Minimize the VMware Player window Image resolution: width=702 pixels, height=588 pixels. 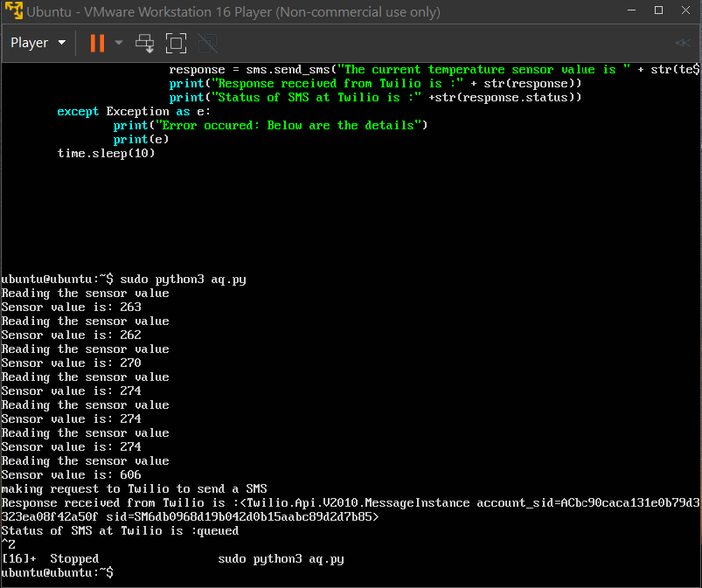[632, 10]
